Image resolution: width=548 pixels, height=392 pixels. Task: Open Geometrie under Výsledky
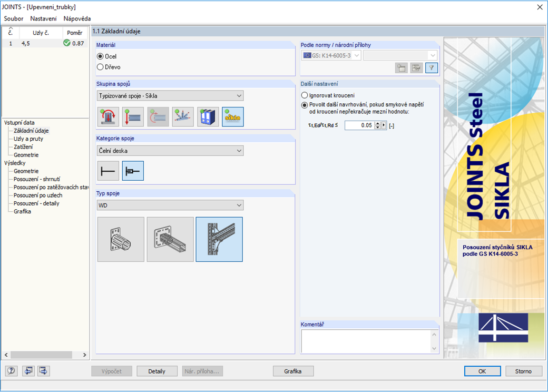pyautogui.click(x=26, y=171)
